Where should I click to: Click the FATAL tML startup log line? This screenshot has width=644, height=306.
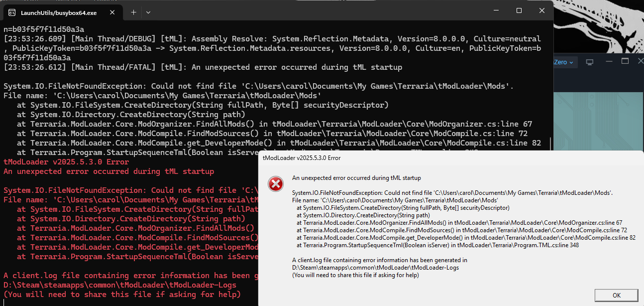[203, 67]
